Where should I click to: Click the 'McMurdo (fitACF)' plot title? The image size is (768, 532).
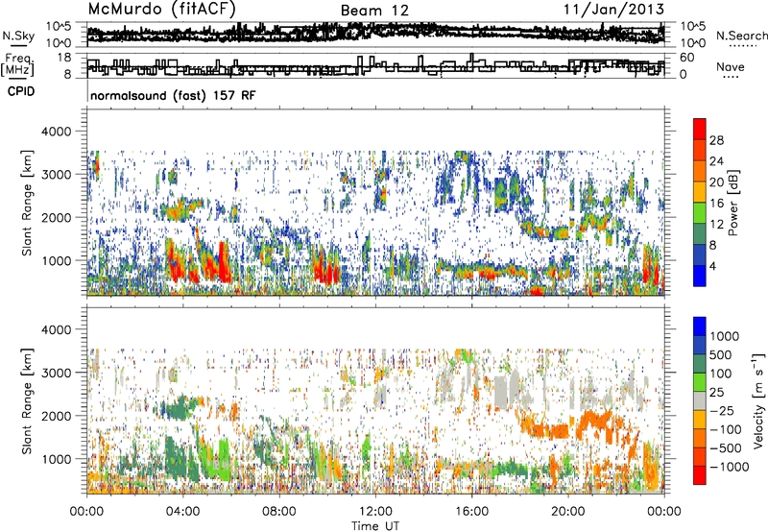[x=161, y=9]
